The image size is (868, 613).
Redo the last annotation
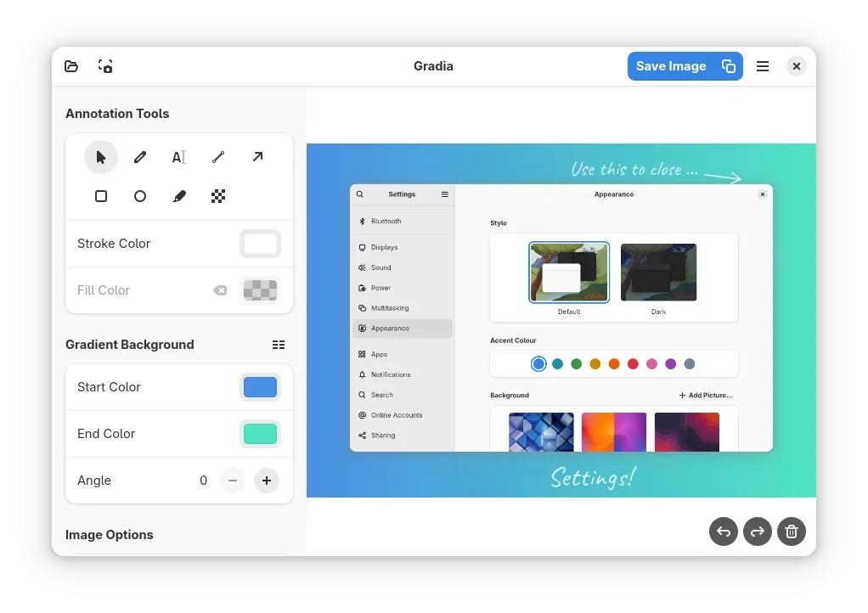(x=758, y=531)
